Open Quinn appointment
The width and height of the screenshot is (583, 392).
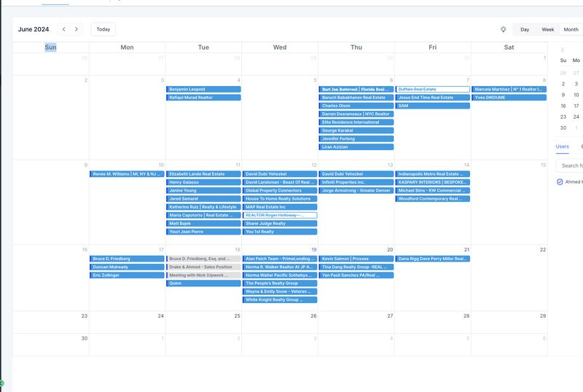(203, 283)
